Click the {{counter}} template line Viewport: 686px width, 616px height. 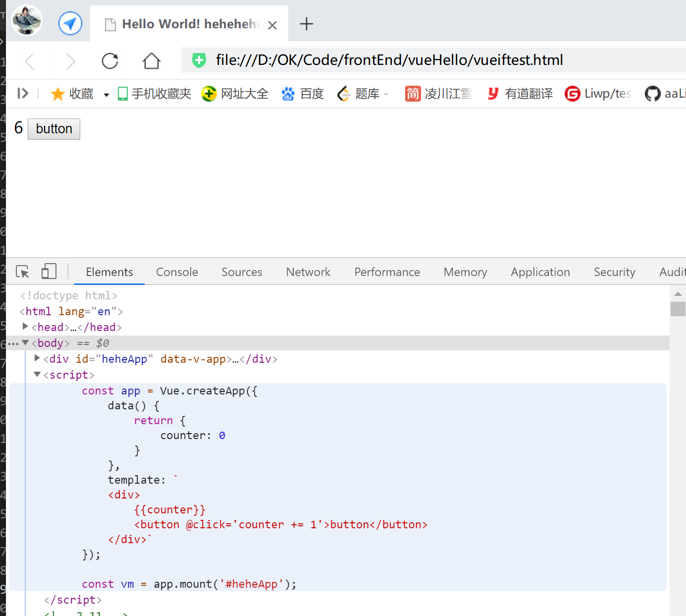coord(169,509)
